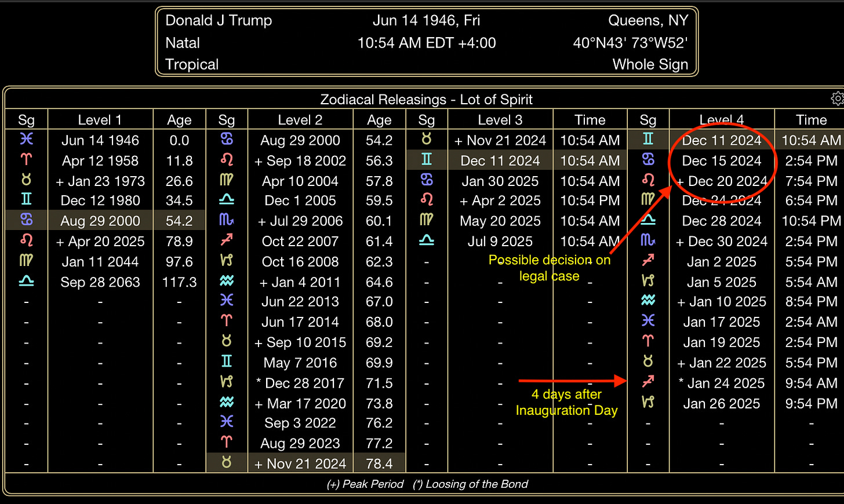Click the Scorpio glyph beside Dec 30 2024
The height and width of the screenshot is (504, 844).
coord(648,240)
